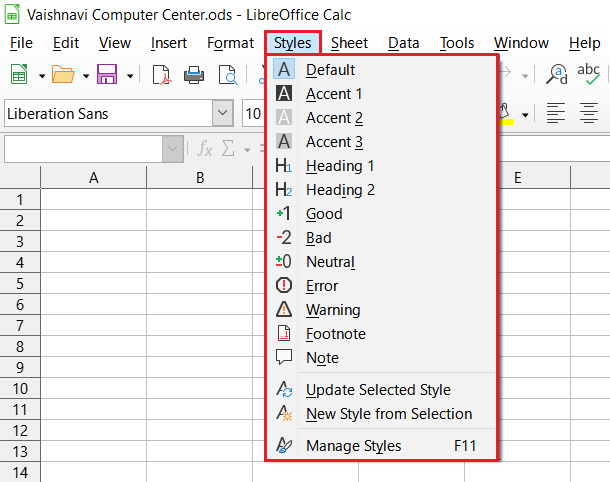
Task: Open background color dropdown arrow
Action: [x=525, y=115]
